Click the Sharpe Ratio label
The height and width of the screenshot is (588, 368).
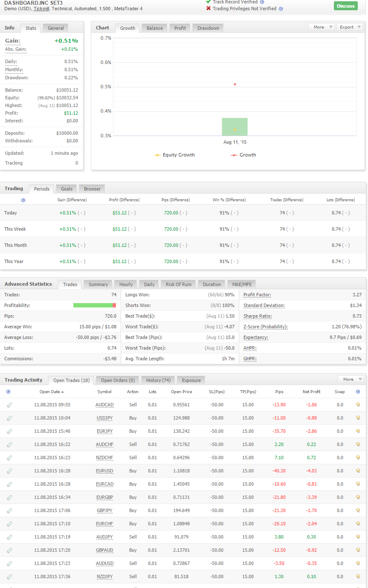coord(257,316)
